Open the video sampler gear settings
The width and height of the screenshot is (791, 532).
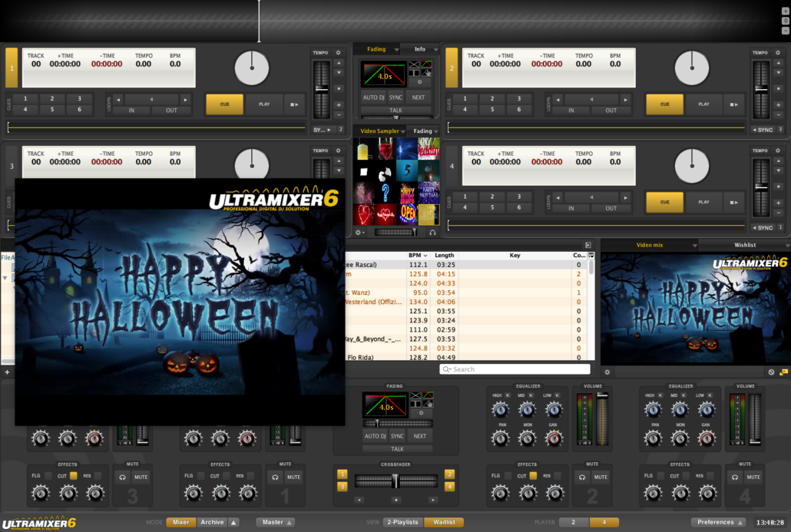click(359, 232)
